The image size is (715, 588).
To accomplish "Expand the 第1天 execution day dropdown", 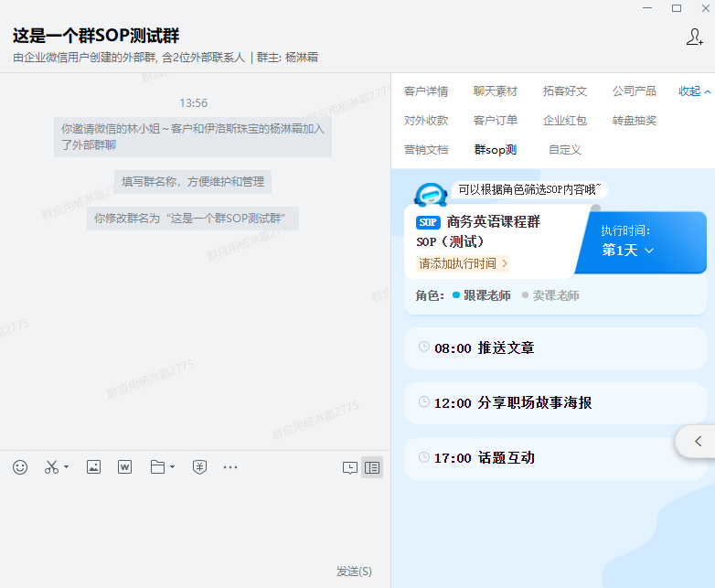I will 628,251.
